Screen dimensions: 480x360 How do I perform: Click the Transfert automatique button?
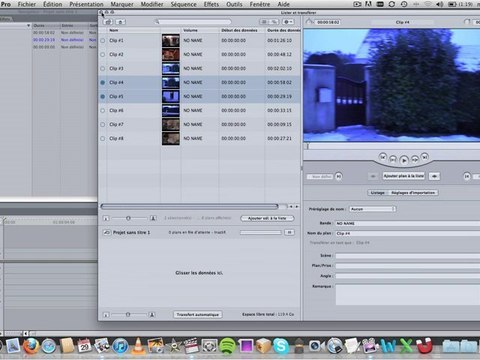(198, 314)
